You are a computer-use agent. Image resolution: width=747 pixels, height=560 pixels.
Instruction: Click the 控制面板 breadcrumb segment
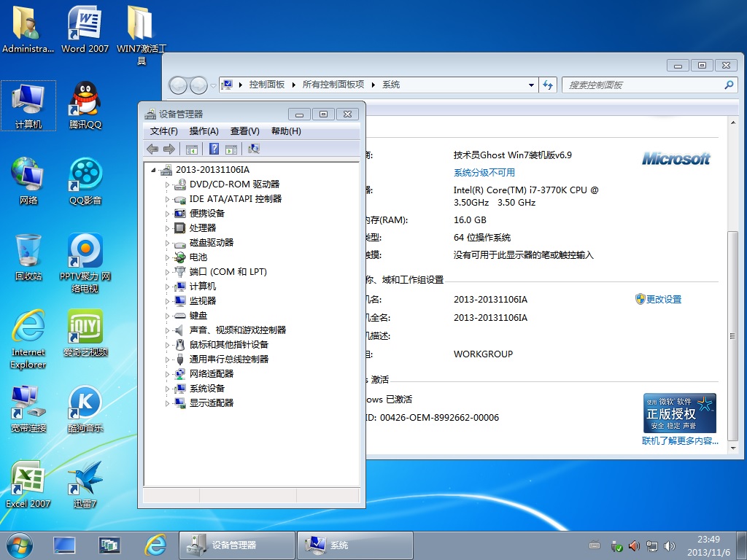click(267, 85)
